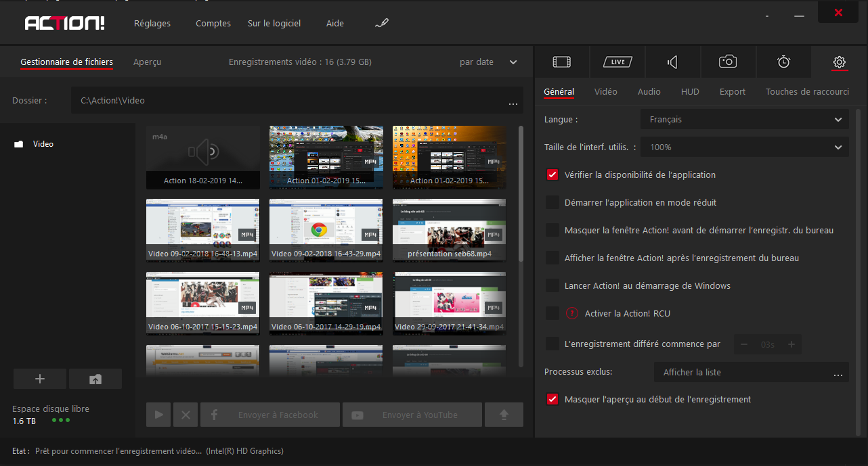Open the Langue dropdown showing Français
The width and height of the screenshot is (868, 466).
tap(744, 120)
